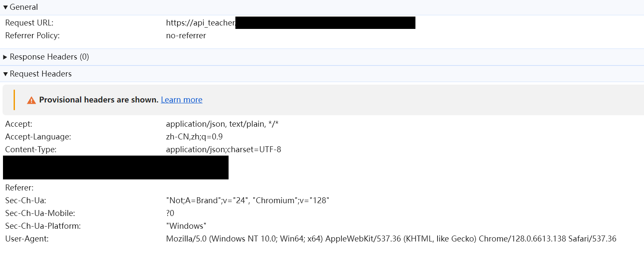Click the application/json;charset=UTF-8 value
Screen dimensions: 644x264
pos(223,150)
